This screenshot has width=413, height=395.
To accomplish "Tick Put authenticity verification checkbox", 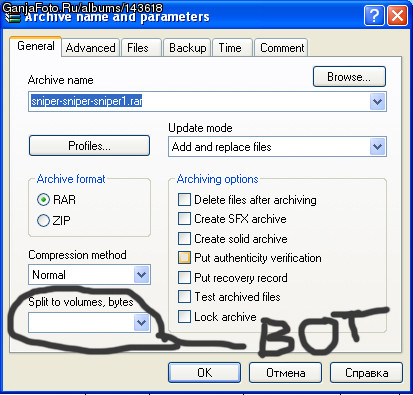I will click(x=184, y=258).
